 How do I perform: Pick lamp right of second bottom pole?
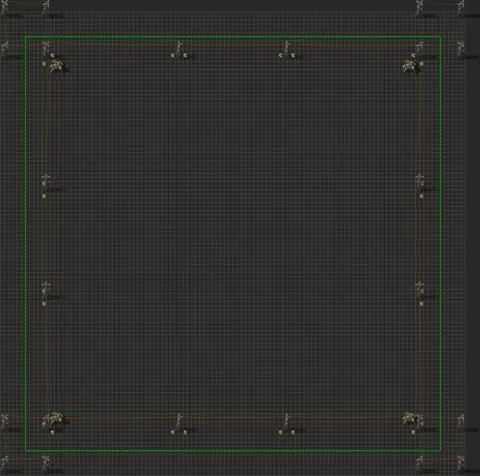186,432
